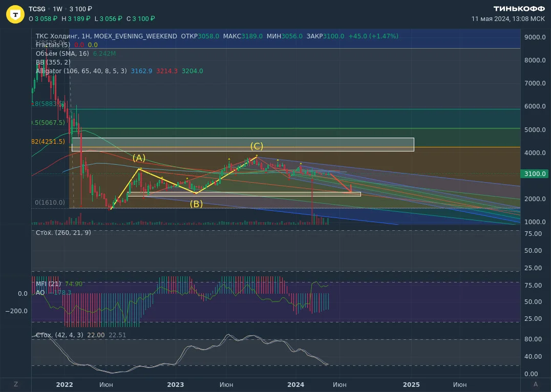Click the Alligator value 3214.3

[167, 71]
